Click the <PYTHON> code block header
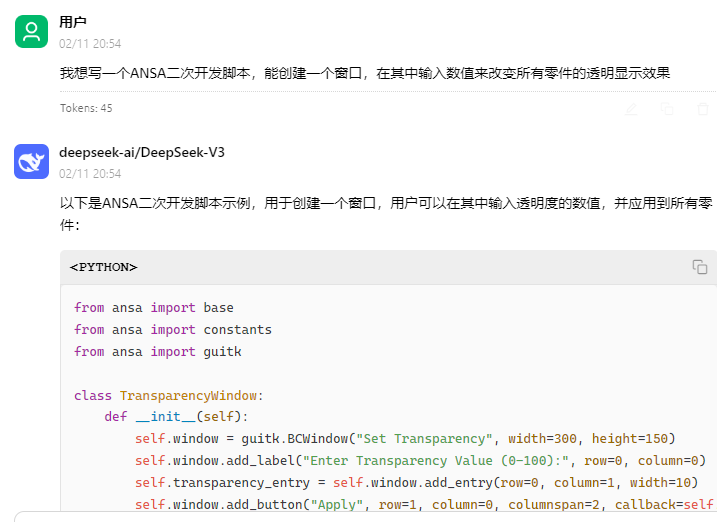The image size is (717, 522). point(103,267)
